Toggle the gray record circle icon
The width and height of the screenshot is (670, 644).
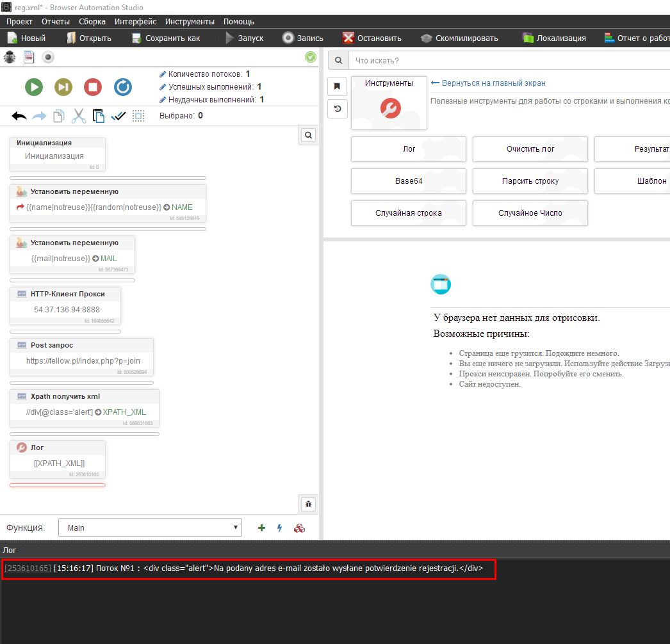coord(48,57)
